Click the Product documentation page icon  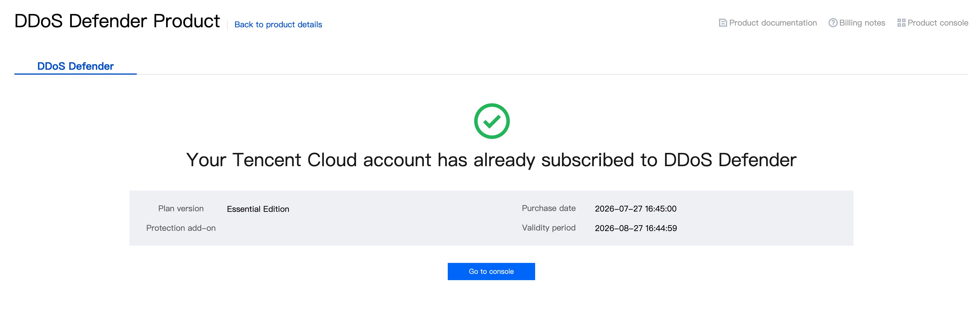722,23
